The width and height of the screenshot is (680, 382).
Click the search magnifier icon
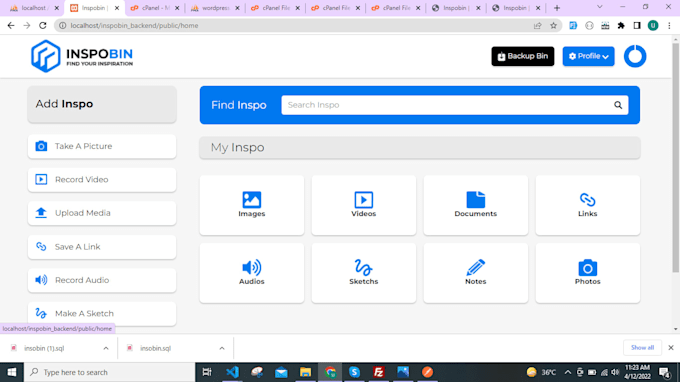pos(618,105)
